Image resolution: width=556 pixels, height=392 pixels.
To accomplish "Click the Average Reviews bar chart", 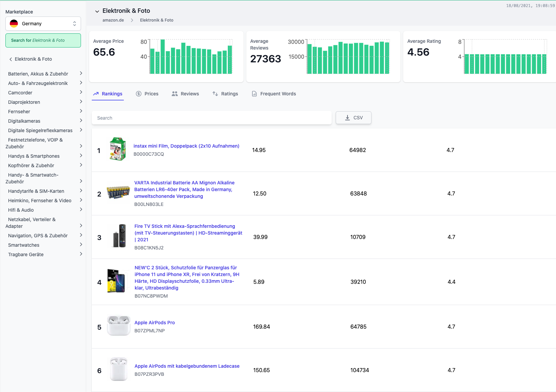I will click(348, 57).
